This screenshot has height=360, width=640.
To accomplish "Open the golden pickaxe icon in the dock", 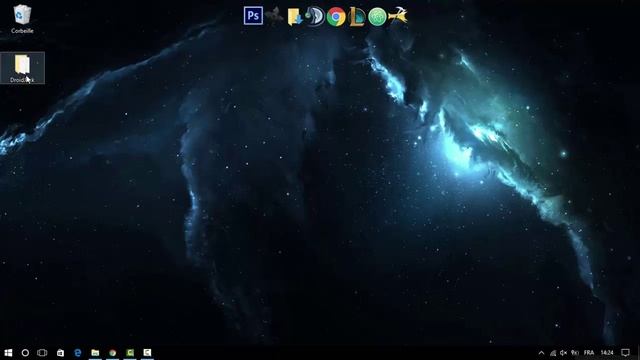I will pyautogui.click(x=398, y=16).
